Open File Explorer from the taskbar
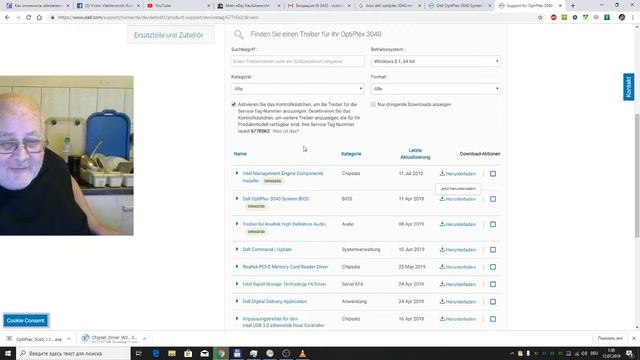640x360 pixels. point(172,353)
